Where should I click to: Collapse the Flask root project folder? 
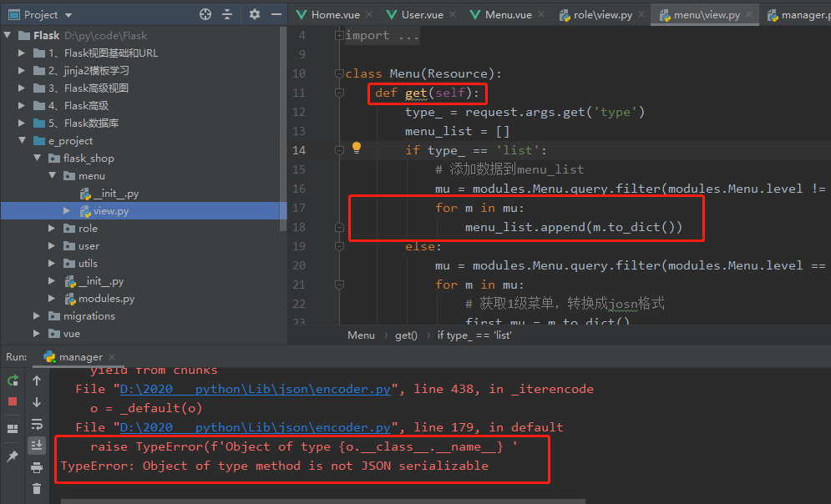tap(7, 36)
